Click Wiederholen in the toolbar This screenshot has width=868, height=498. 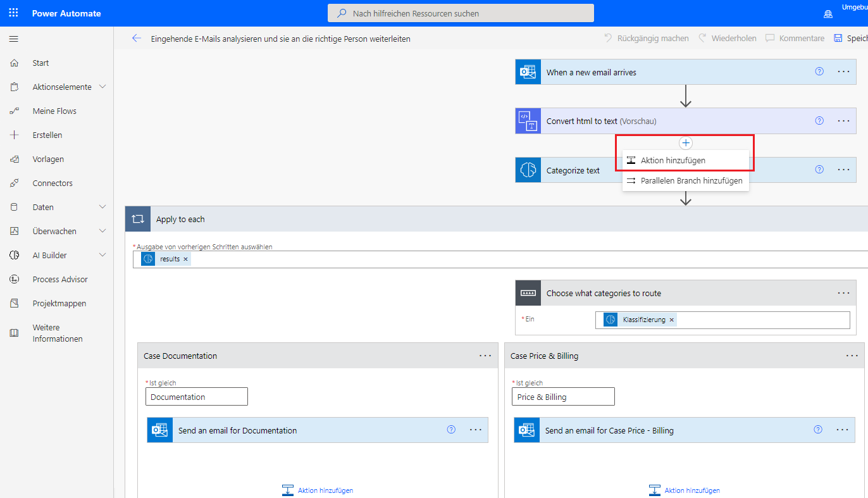pyautogui.click(x=727, y=38)
